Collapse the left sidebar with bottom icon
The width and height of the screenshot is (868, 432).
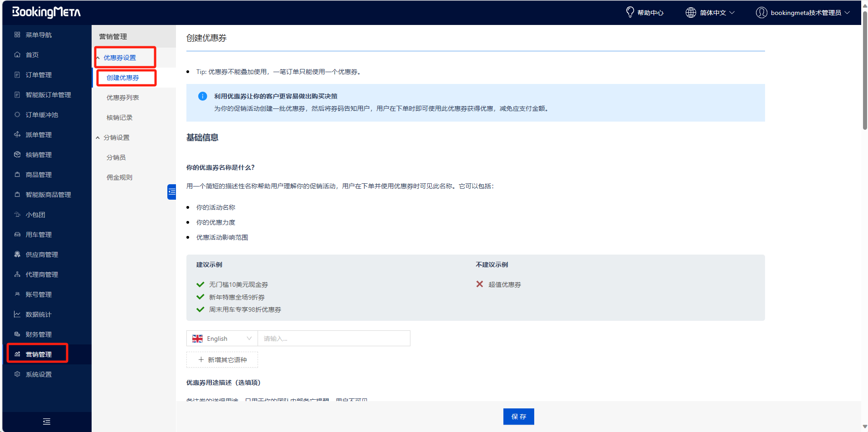pyautogui.click(x=47, y=422)
